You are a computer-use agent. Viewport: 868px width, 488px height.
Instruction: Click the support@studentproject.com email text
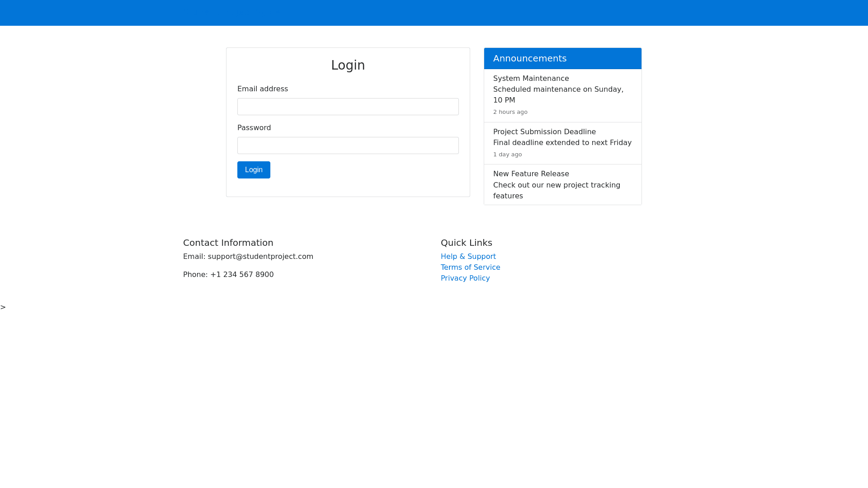click(x=260, y=256)
